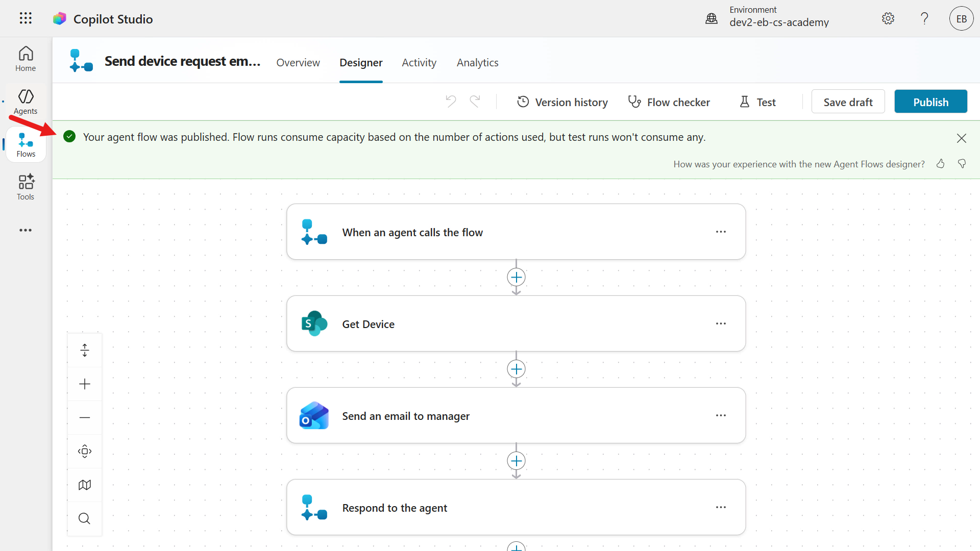Open the Settings gear icon

(x=888, y=19)
